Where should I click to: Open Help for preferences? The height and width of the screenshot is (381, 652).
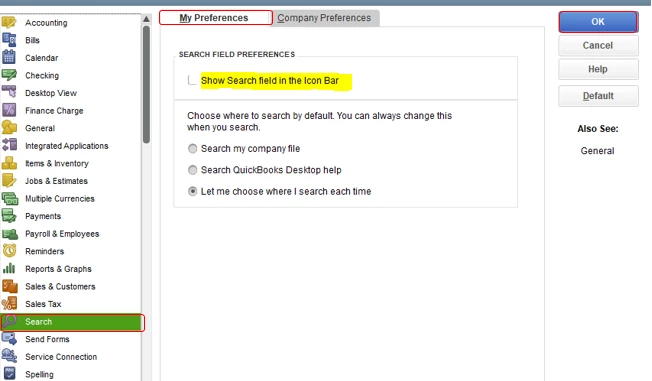(598, 69)
